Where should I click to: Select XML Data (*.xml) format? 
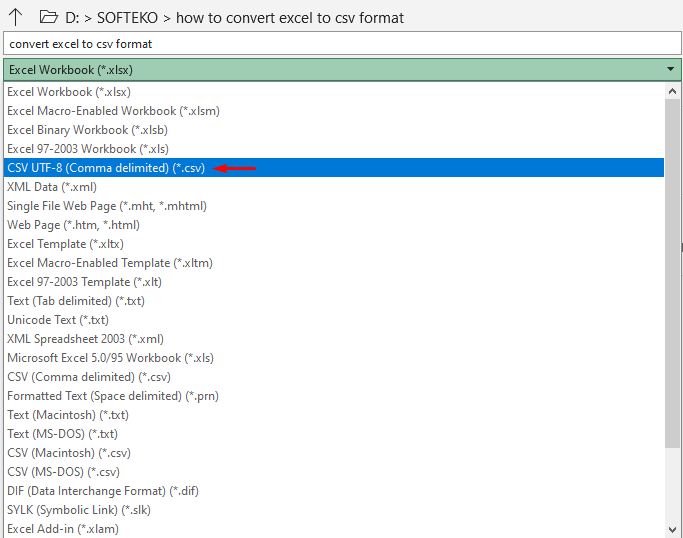pos(52,187)
